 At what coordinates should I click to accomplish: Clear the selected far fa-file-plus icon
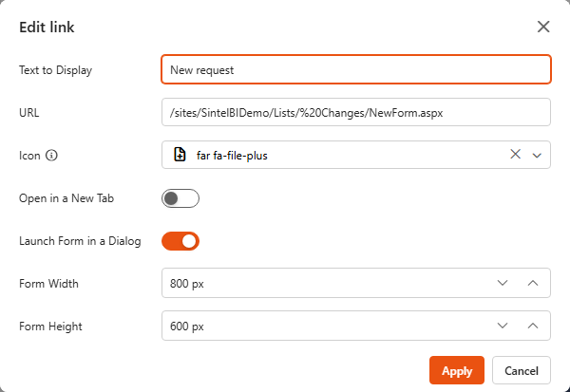(x=516, y=155)
